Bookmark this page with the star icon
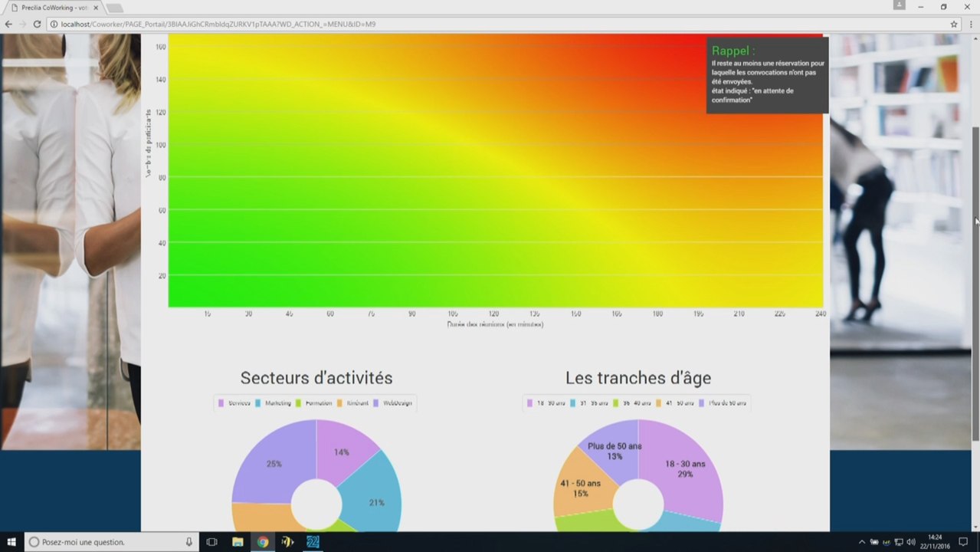 [954, 24]
